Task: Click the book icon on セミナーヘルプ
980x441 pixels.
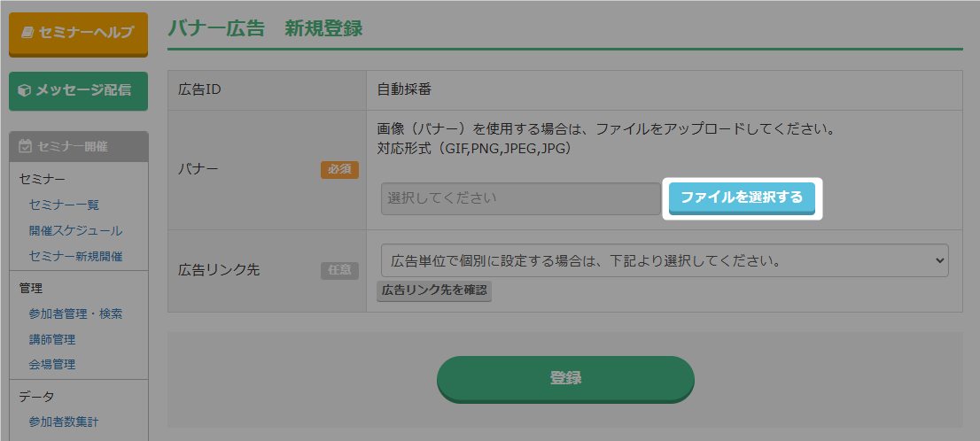Action: [x=27, y=33]
